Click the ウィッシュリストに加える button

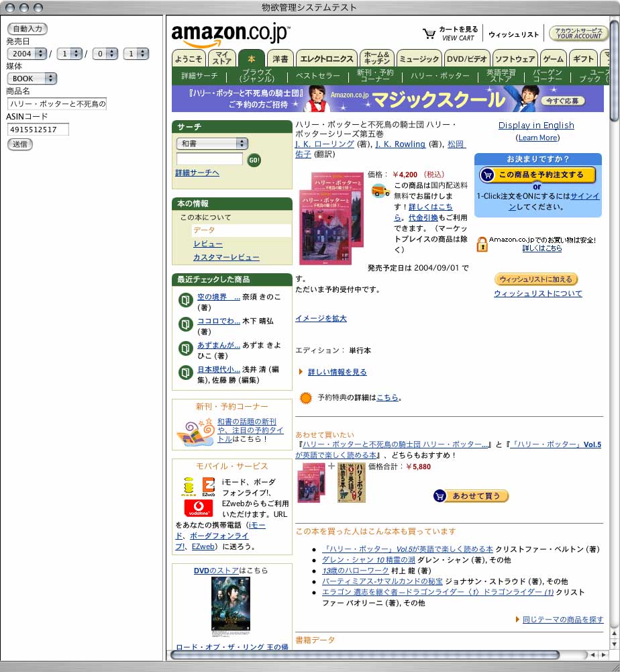pyautogui.click(x=536, y=279)
